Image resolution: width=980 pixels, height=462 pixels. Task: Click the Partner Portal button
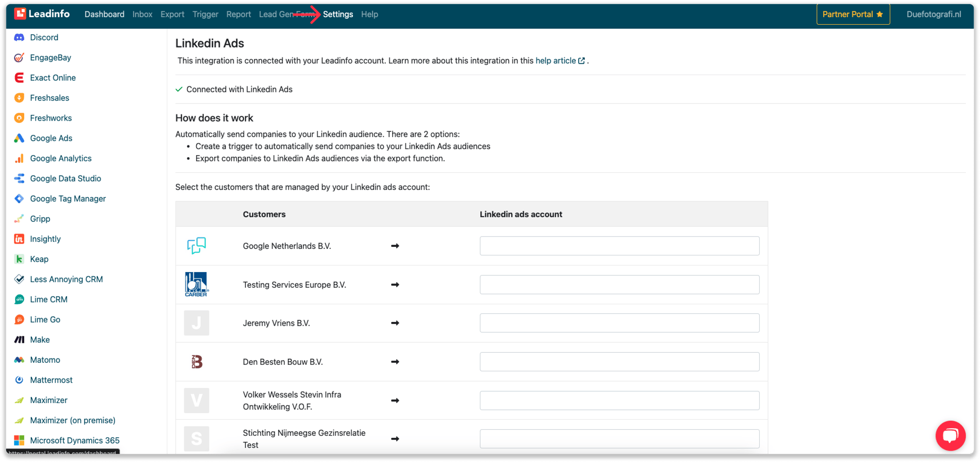852,14
